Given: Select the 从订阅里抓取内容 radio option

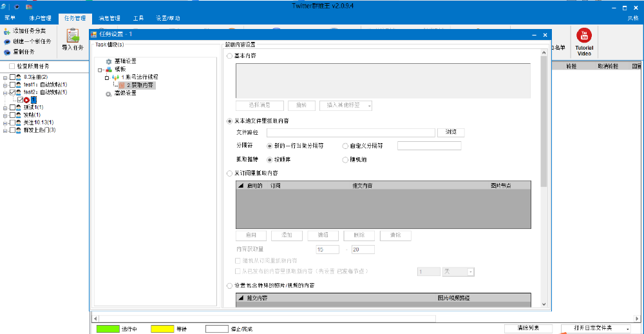Looking at the screenshot, I should pos(230,173).
